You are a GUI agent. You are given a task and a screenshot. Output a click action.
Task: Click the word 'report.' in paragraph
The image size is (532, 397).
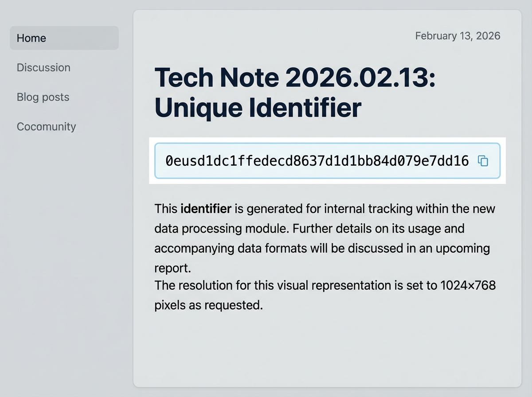point(172,269)
